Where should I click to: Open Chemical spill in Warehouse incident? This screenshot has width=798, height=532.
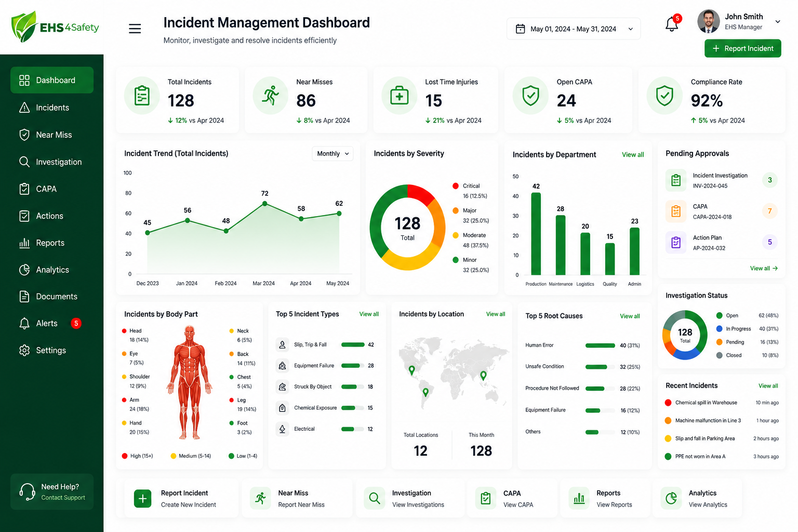click(722, 403)
